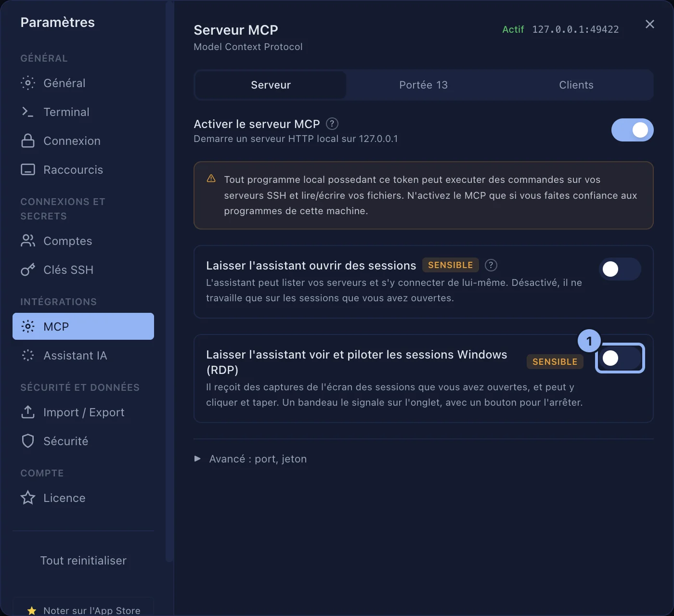The image size is (674, 616).
Task: Click help icon beside ouvrir des sessions SENSIBLE badge
Action: (x=491, y=265)
